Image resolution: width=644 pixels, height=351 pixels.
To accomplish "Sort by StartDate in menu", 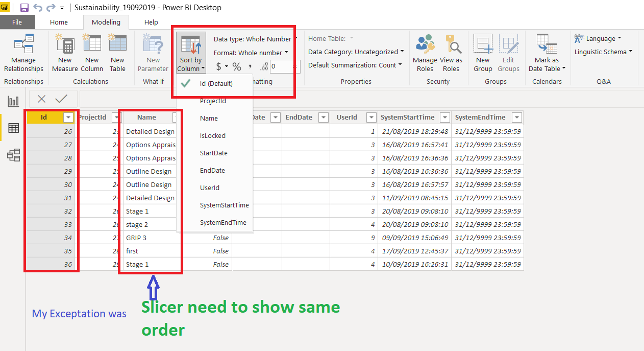I will (x=214, y=153).
